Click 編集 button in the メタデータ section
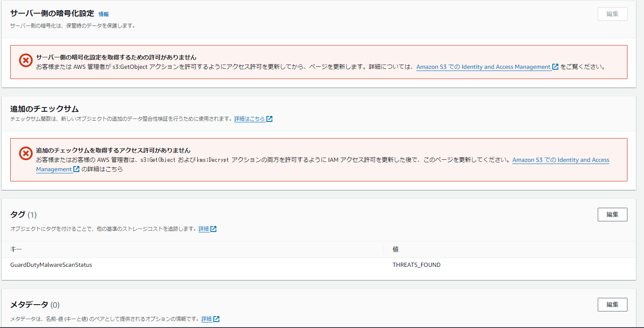 pyautogui.click(x=612, y=305)
